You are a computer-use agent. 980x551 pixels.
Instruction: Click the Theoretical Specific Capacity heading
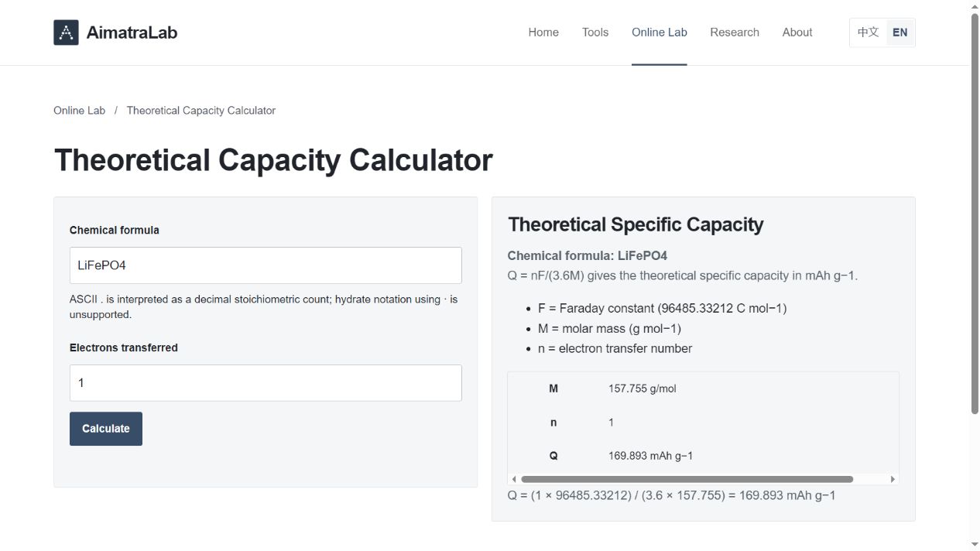pyautogui.click(x=636, y=224)
